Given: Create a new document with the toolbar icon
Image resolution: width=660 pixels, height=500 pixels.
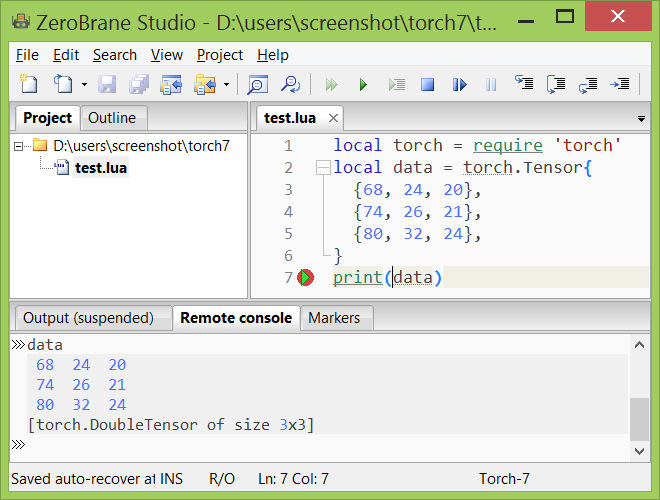Looking at the screenshot, I should [29, 84].
